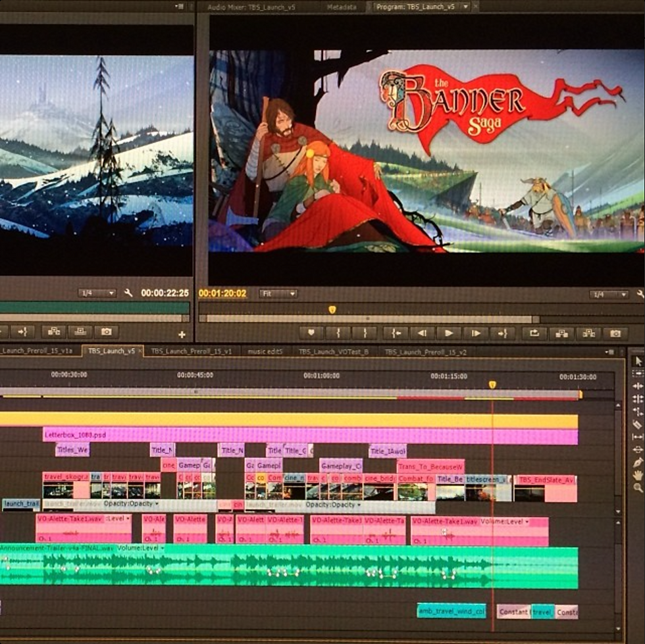Switch to the TBS_Launch_VOTest_B tab
This screenshot has height=644, width=645.
pyautogui.click(x=333, y=352)
